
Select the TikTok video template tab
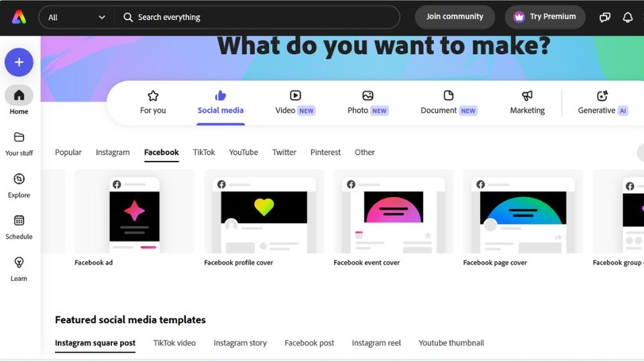174,343
